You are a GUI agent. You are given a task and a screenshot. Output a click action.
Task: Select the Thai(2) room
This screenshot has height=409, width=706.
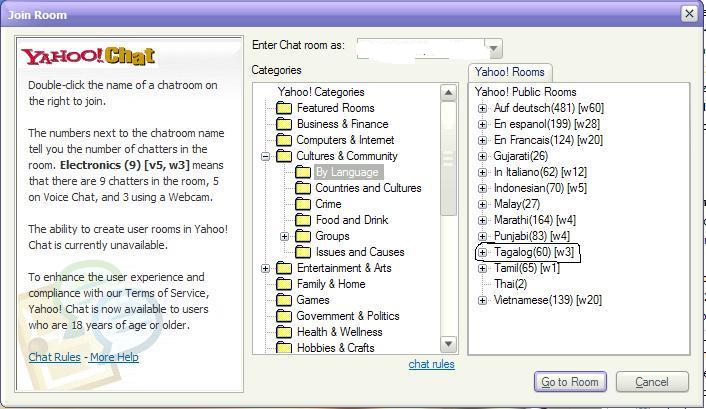510,284
